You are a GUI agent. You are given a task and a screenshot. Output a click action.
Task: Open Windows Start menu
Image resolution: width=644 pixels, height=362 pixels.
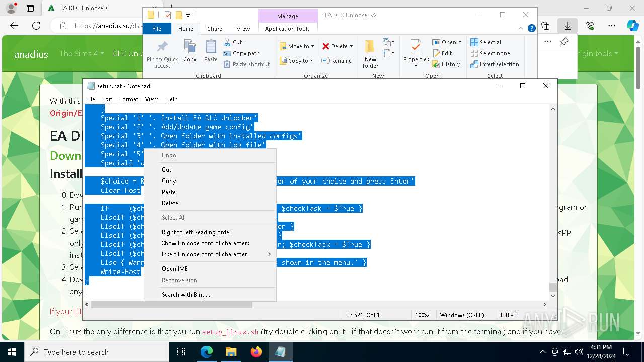[x=11, y=352]
